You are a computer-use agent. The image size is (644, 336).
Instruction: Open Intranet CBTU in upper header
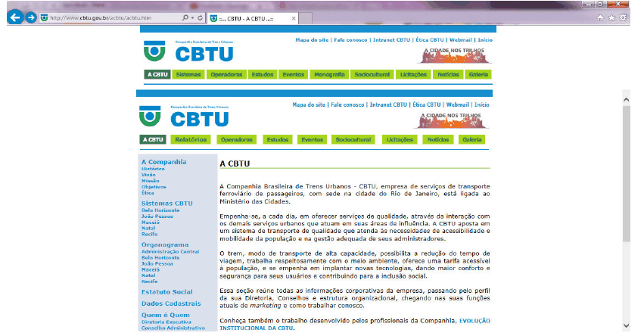pyautogui.click(x=391, y=40)
